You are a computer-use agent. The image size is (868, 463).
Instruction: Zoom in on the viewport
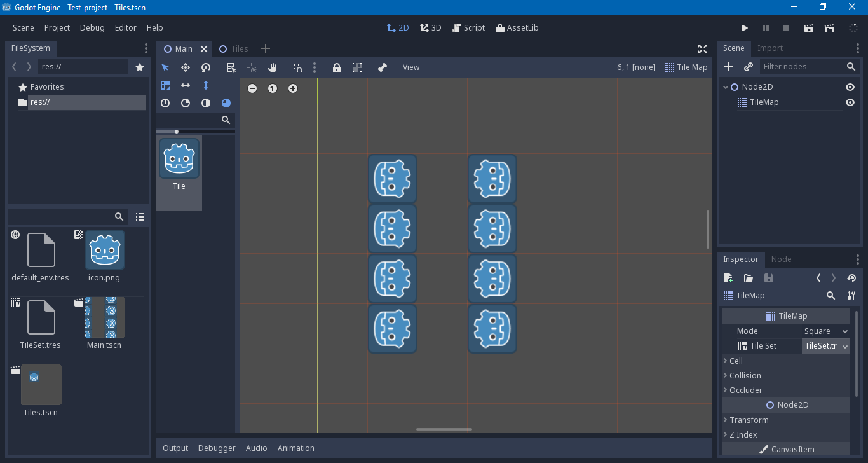click(x=293, y=88)
